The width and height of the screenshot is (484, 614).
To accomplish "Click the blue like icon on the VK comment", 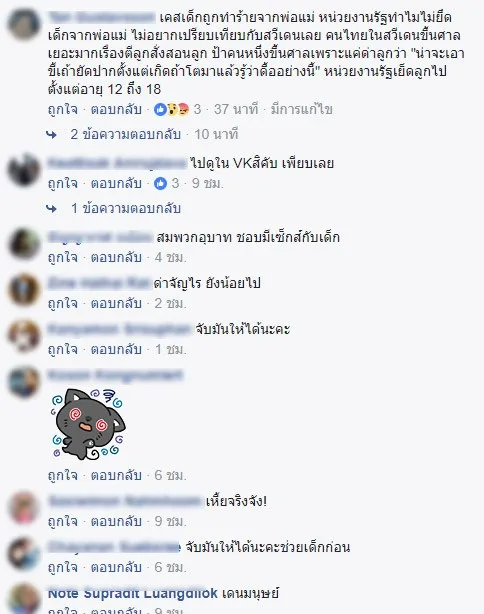I will (160, 183).
